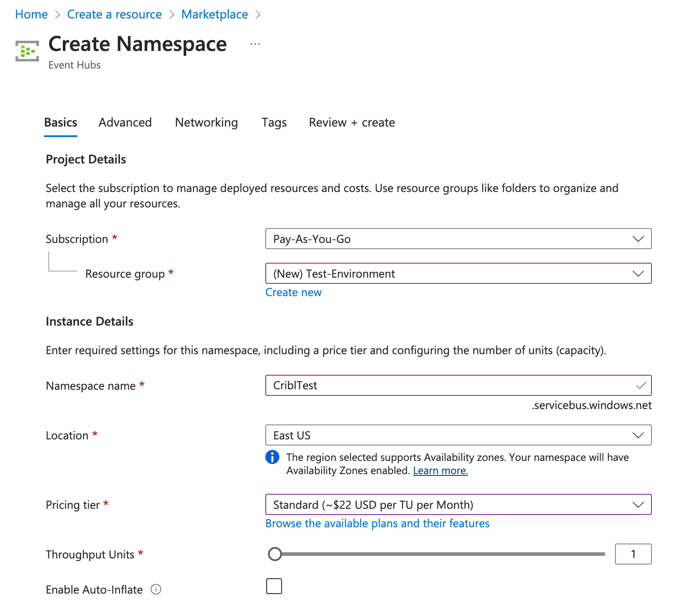Click the Home breadcrumb link
The width and height of the screenshot is (680, 616).
[31, 14]
